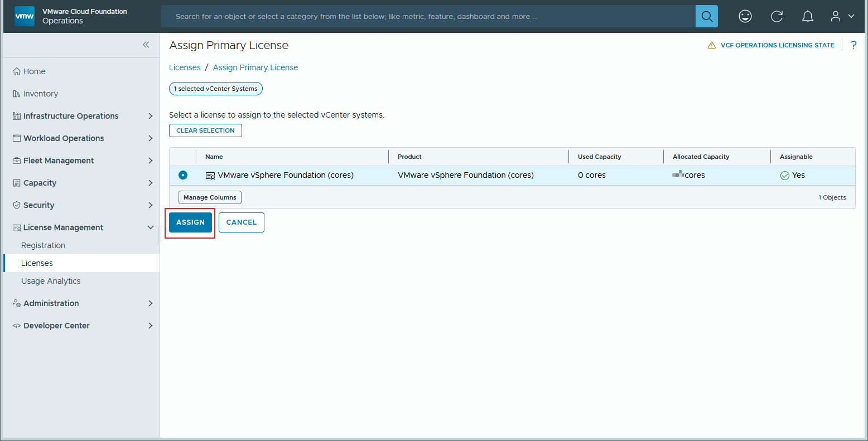Select the vSphere Foundation license radio button
The height and width of the screenshot is (441, 868).
coord(183,175)
